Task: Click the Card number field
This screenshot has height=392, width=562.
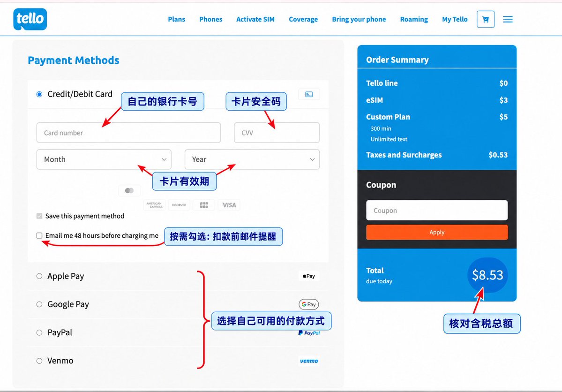Action: coord(129,133)
